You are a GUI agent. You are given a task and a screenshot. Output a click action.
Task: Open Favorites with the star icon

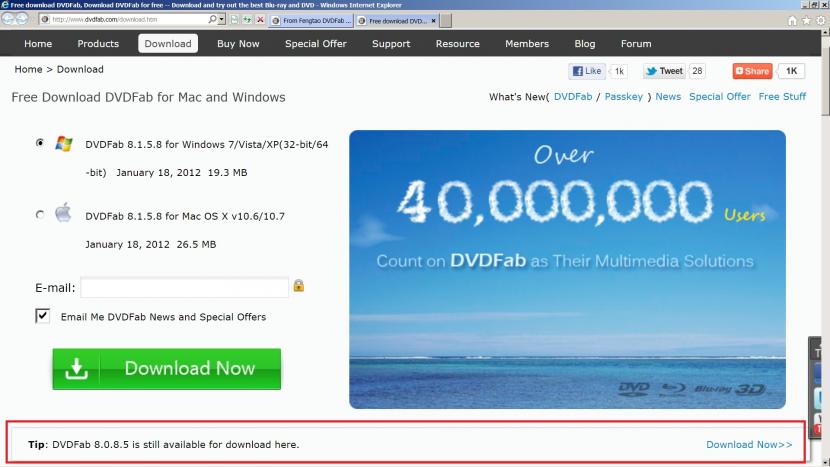pyautogui.click(x=806, y=21)
